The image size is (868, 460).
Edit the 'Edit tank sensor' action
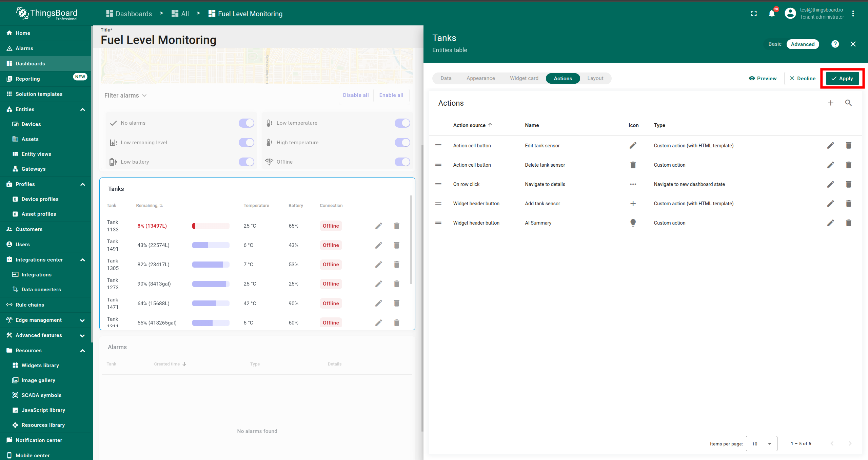830,146
